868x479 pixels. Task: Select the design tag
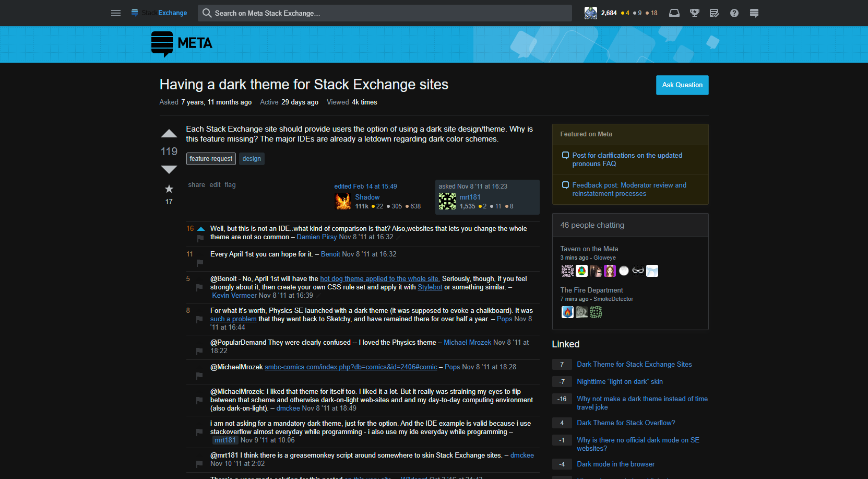[x=252, y=159]
